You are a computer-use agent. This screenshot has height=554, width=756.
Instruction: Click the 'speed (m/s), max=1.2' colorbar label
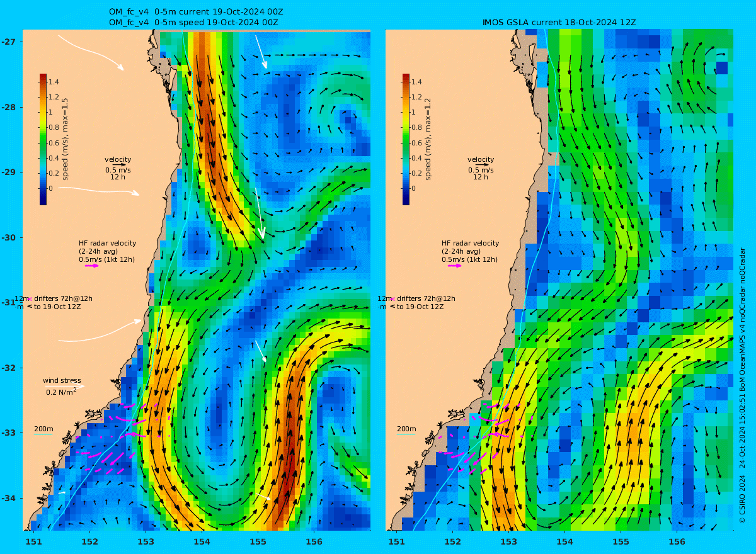tap(428, 140)
